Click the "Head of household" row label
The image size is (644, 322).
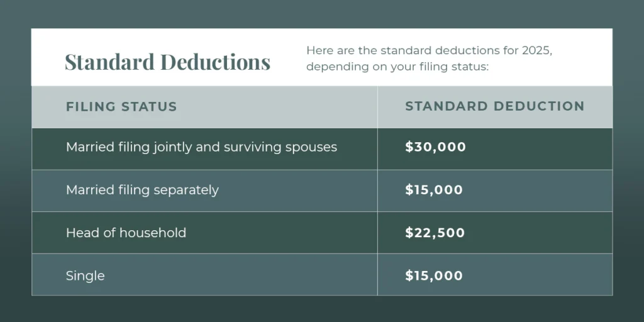pos(126,233)
